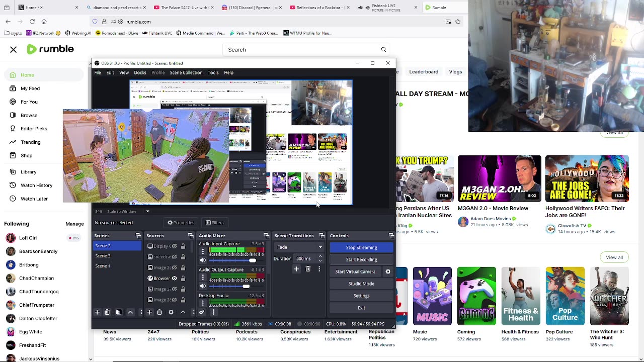Open Scenes panel extra options dots
Image resolution: width=644 pixels, height=362 pixels.
(x=141, y=312)
